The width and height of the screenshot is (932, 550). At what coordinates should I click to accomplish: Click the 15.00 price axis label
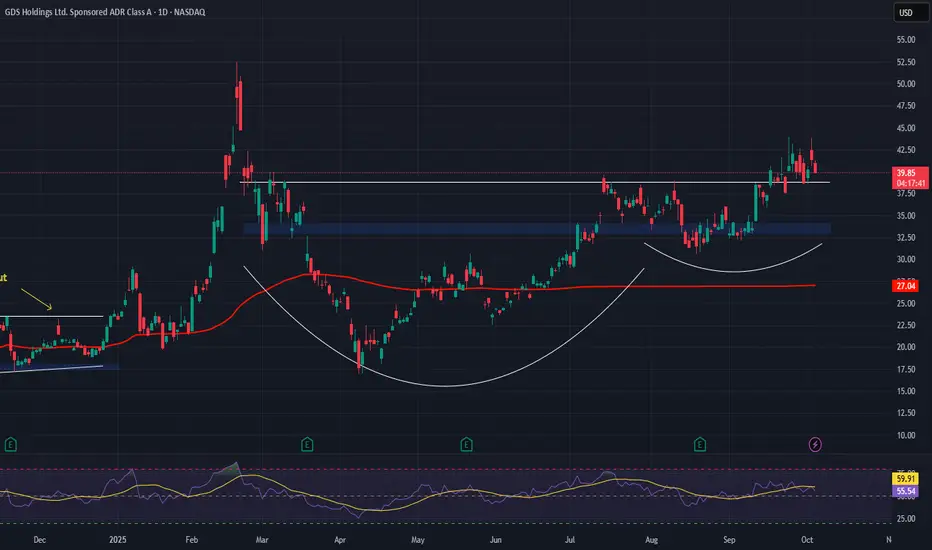[x=906, y=391]
